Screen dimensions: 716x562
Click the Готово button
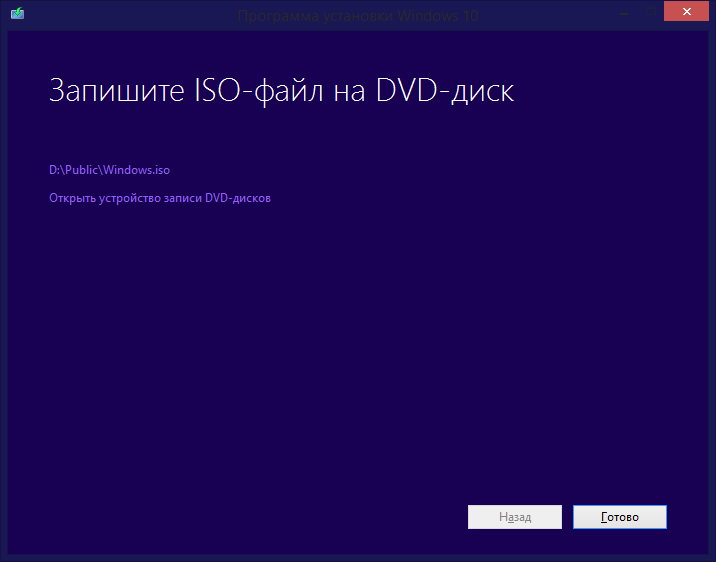[x=620, y=517]
